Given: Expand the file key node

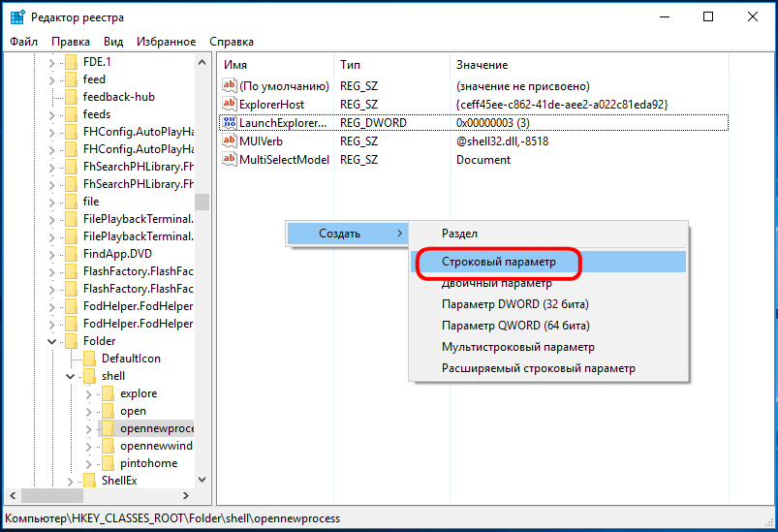Looking at the screenshot, I should click(52, 203).
